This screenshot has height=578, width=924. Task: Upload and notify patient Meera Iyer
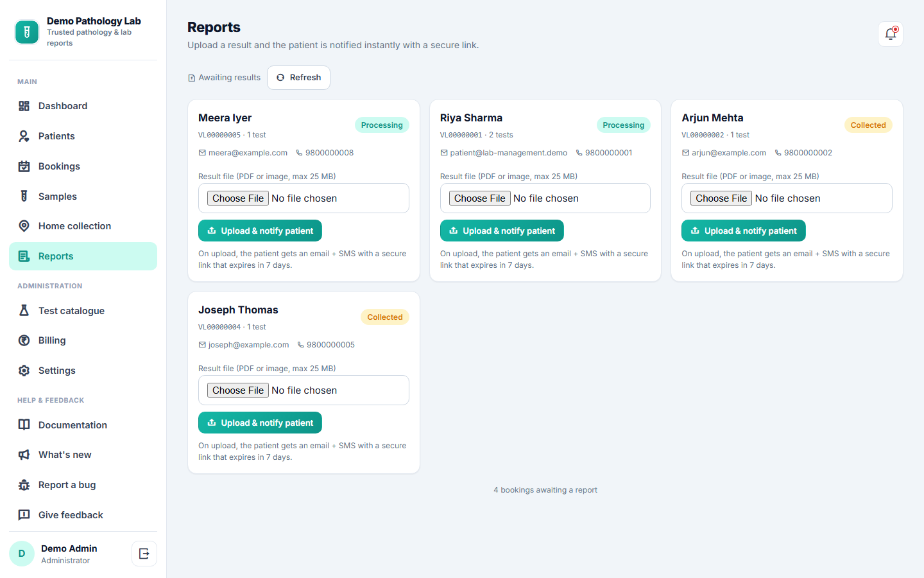click(x=260, y=231)
